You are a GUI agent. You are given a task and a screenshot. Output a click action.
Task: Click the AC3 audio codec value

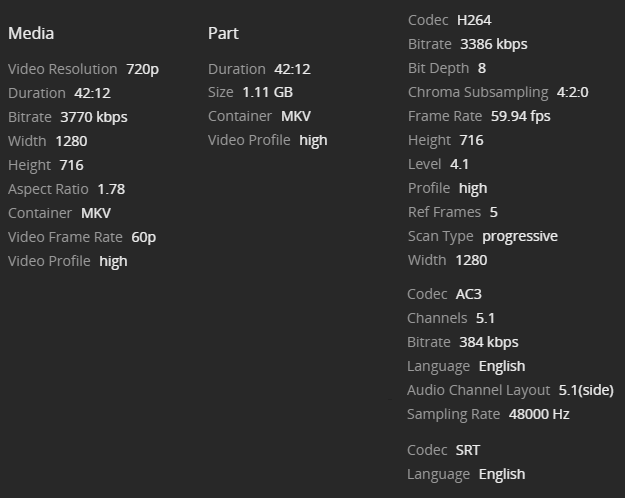pyautogui.click(x=468, y=294)
